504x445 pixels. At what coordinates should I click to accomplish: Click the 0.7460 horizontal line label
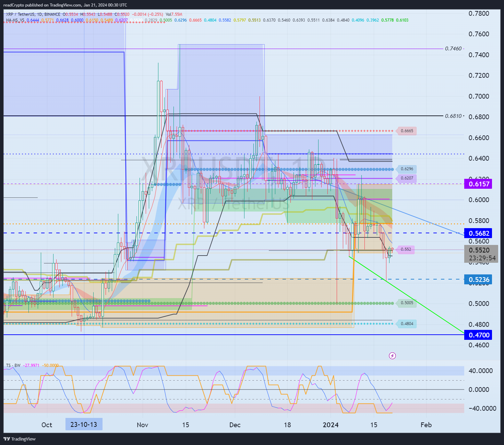[453, 49]
